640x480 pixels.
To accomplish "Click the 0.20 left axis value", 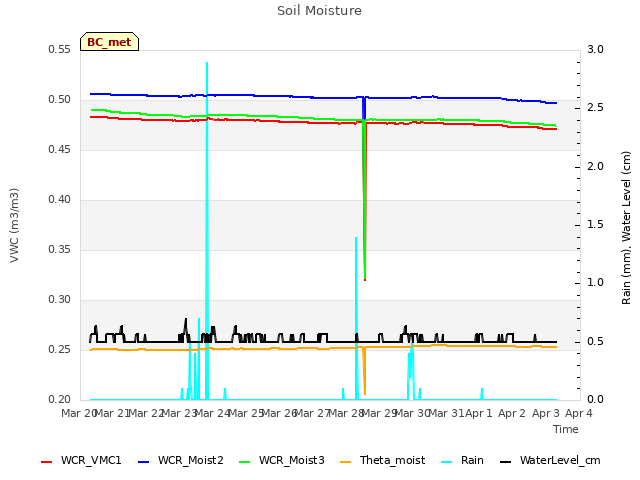I will (x=60, y=400).
